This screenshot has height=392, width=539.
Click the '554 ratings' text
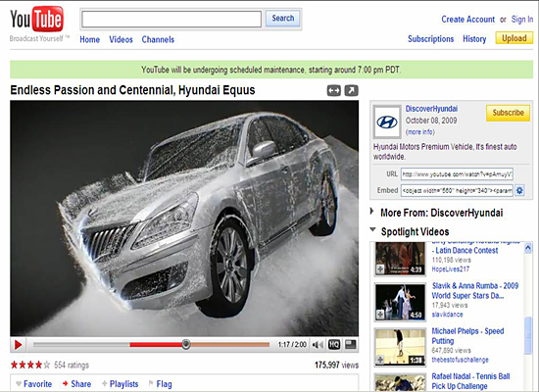pos(72,365)
